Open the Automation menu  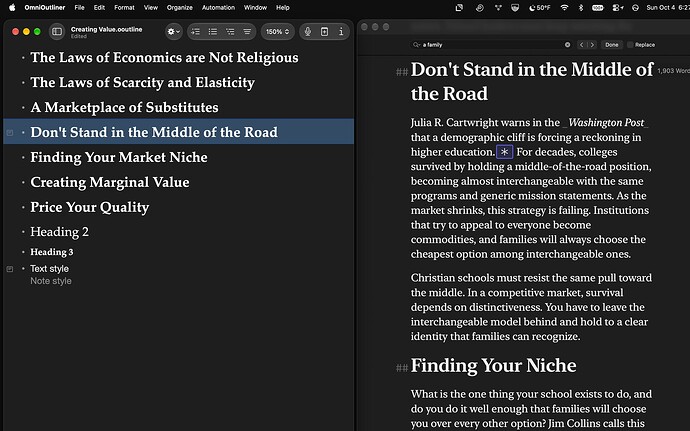(x=218, y=7)
